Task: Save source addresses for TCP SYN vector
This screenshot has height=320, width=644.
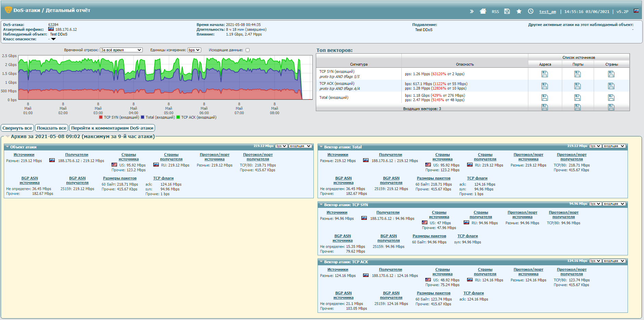Action: [545, 74]
